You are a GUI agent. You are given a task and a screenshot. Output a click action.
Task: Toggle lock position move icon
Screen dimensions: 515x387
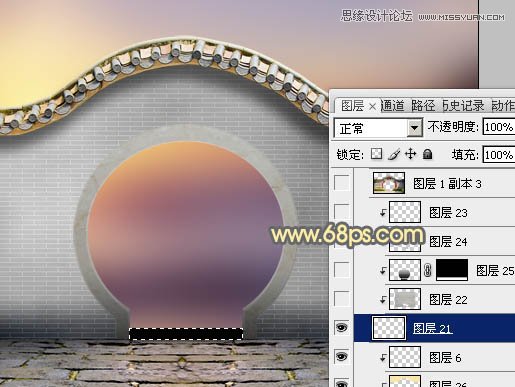coord(410,154)
